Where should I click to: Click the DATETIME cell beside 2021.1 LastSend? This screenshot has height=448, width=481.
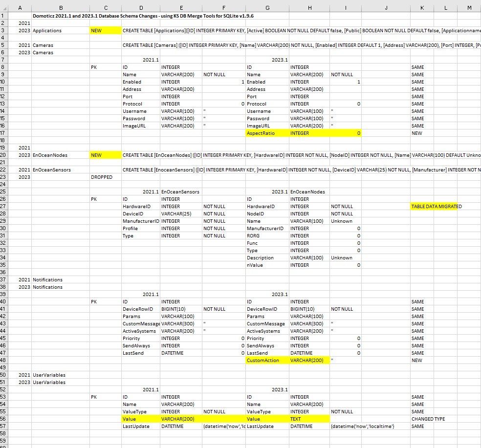181,353
